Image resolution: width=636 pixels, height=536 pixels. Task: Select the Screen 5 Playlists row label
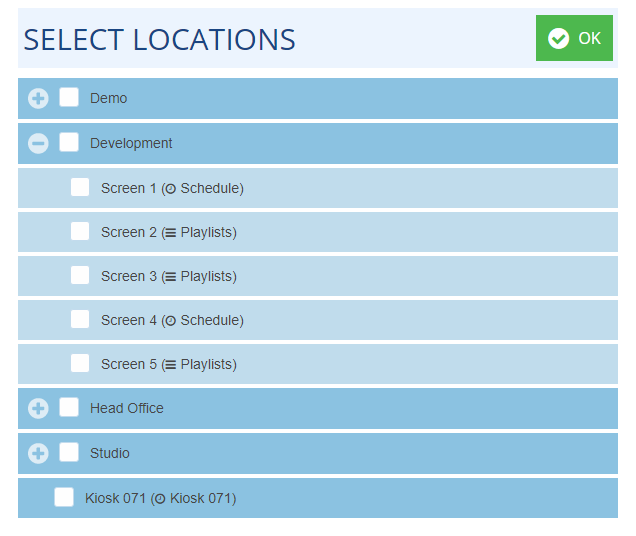coord(168,364)
